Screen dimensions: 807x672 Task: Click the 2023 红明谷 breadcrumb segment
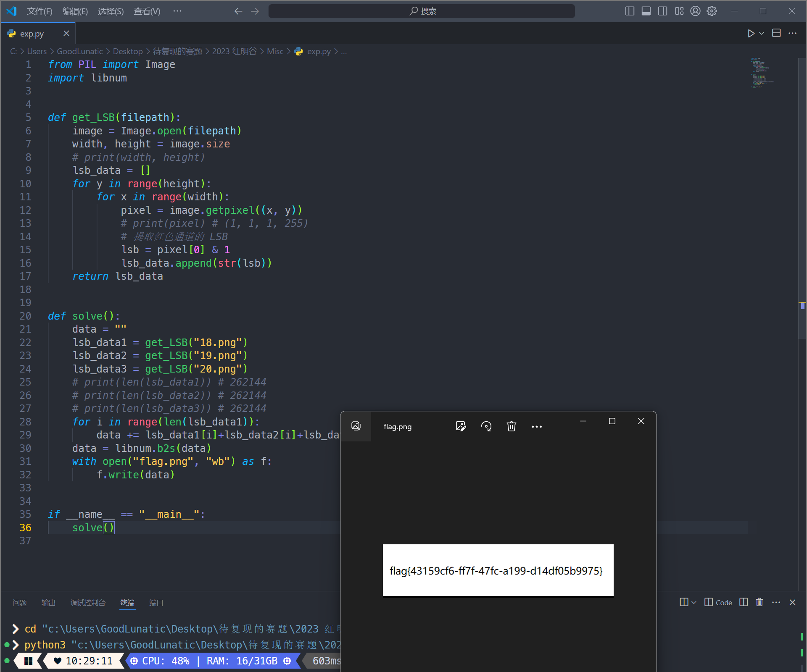click(235, 51)
